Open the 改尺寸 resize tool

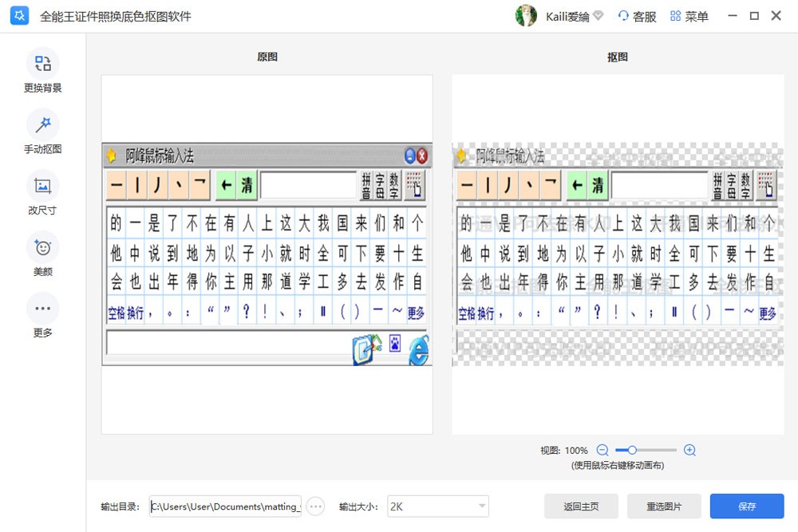pyautogui.click(x=42, y=187)
